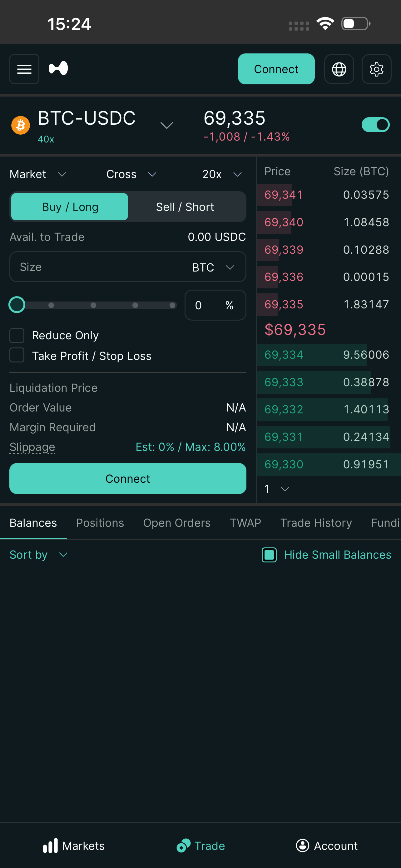This screenshot has width=401, height=868.
Task: Switch to the Positions tab
Action: pos(100,523)
